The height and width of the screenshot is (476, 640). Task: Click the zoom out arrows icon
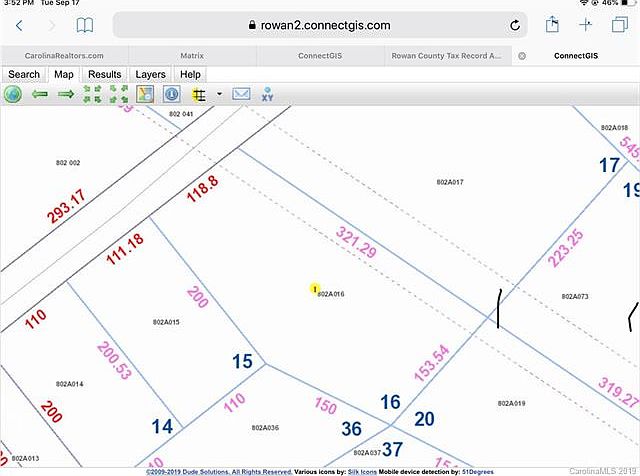(118, 94)
